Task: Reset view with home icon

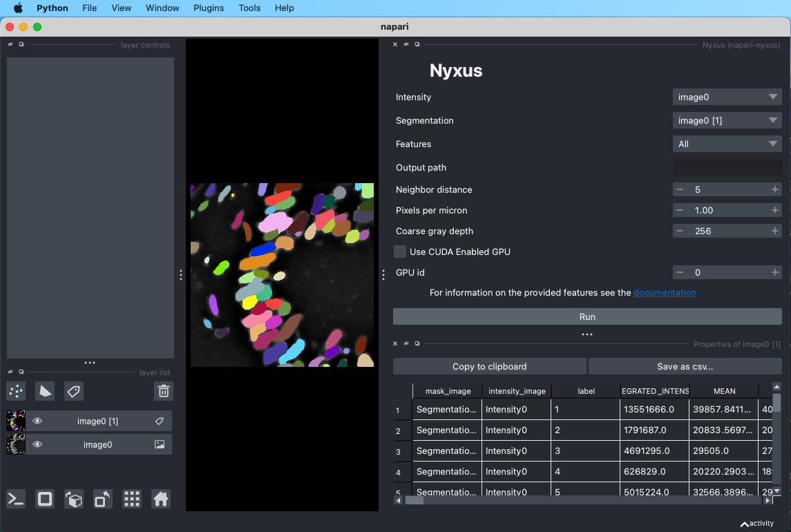Action: tap(161, 500)
